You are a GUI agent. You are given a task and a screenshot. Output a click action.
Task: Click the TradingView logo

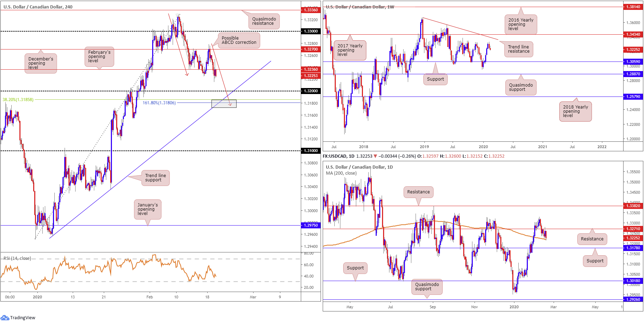(x=18, y=317)
